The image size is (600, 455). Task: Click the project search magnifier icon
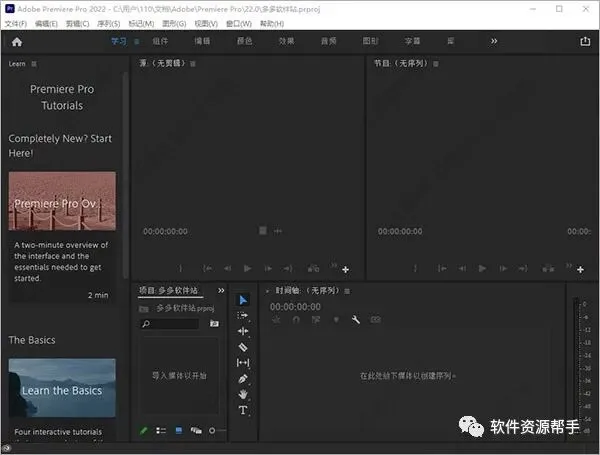(146, 324)
